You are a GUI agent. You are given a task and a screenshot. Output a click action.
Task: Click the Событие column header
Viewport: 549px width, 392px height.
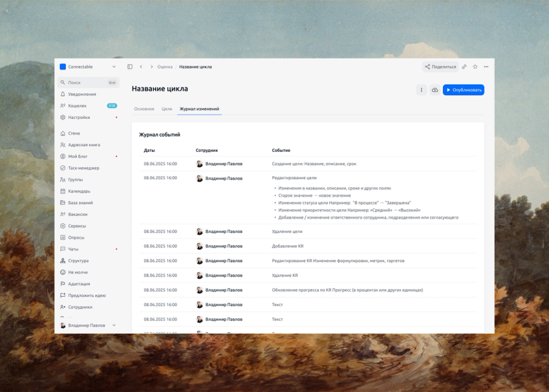click(x=281, y=150)
